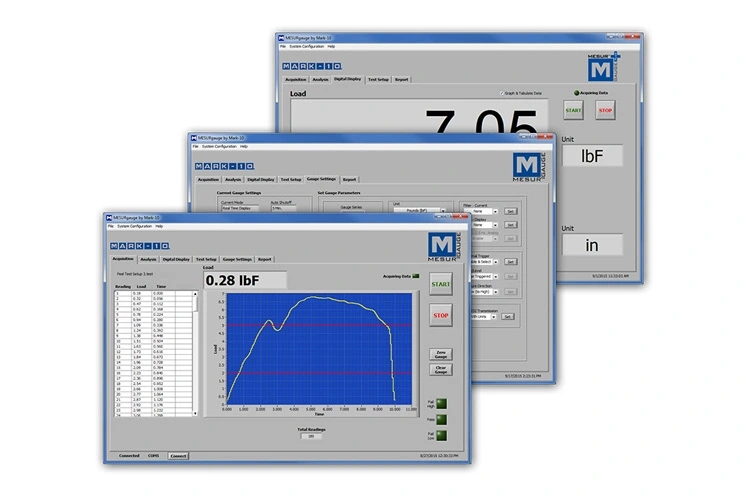Click the 'Connected' status text

129,456
